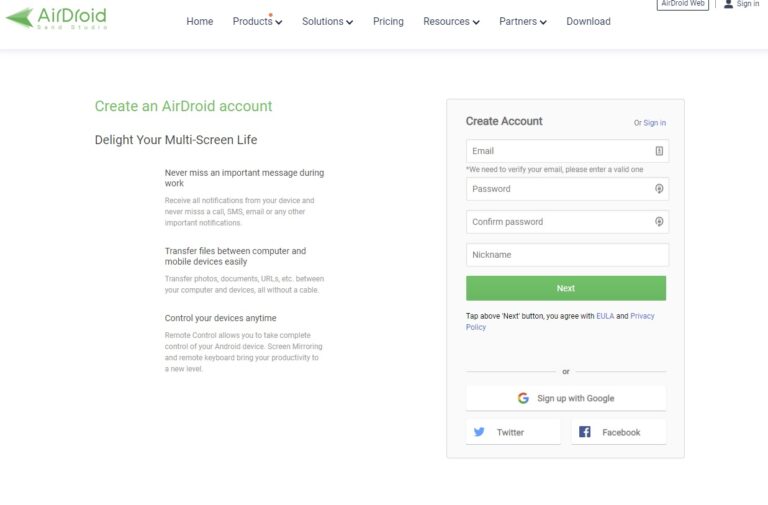This screenshot has height=505, width=768.
Task: Focus the Nickname input field
Action: tap(567, 255)
